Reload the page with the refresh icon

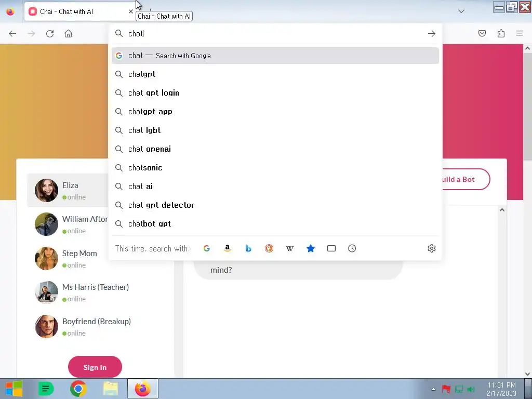point(50,34)
